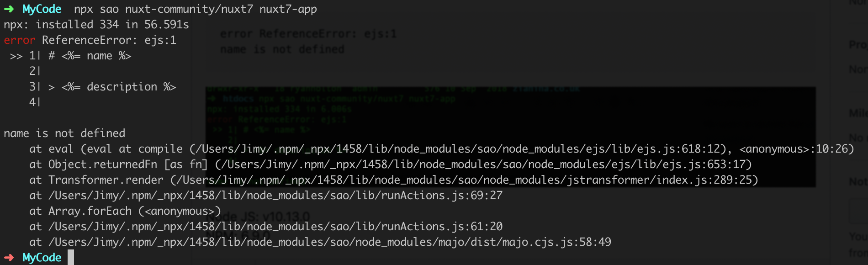Image resolution: width=868 pixels, height=265 pixels.
Task: Click the blurred 'name is not defined' background text
Action: pos(282,49)
